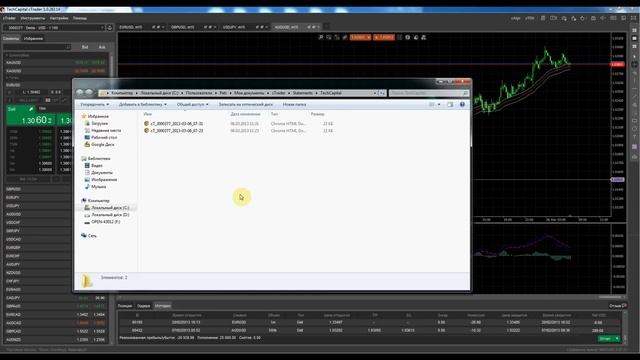Switch to the Позиции tab
This screenshot has width=640, height=360.
click(x=125, y=306)
